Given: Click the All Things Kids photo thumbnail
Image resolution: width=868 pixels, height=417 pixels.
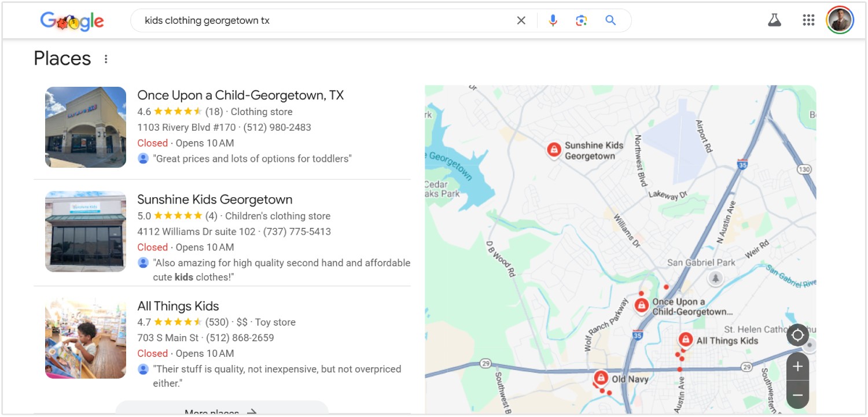Looking at the screenshot, I should [x=86, y=338].
